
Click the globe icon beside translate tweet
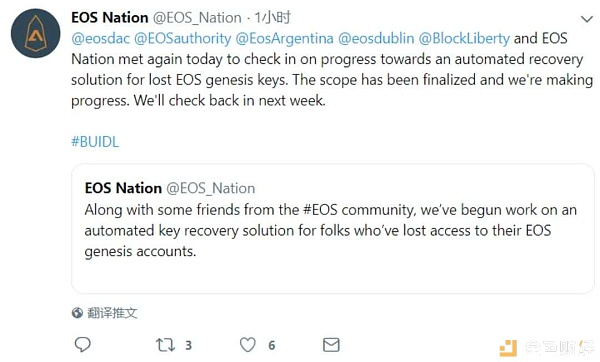(x=77, y=313)
